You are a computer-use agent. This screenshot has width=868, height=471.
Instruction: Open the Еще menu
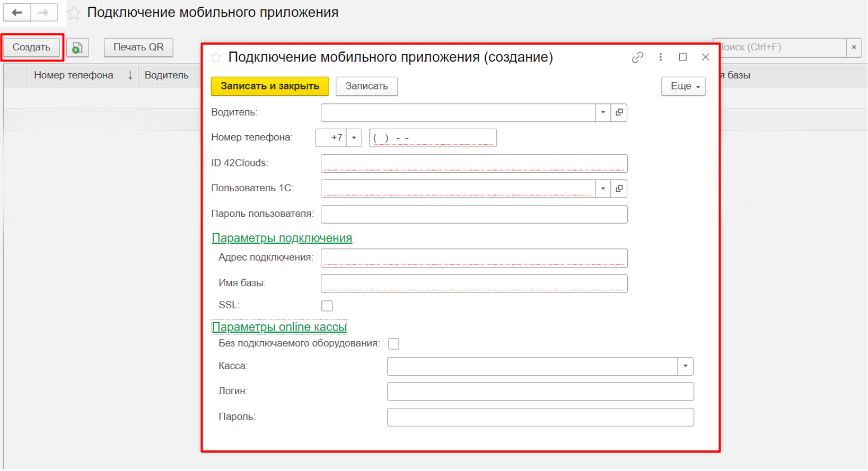[x=683, y=86]
